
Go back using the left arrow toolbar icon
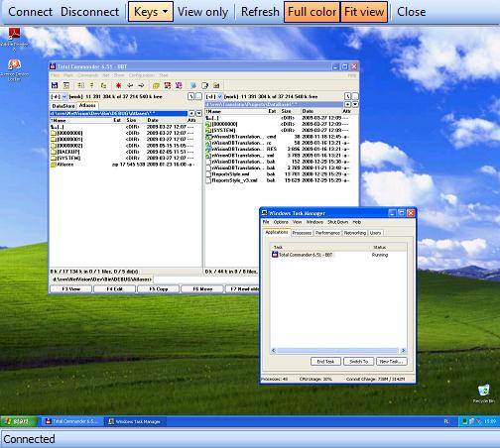click(x=130, y=85)
